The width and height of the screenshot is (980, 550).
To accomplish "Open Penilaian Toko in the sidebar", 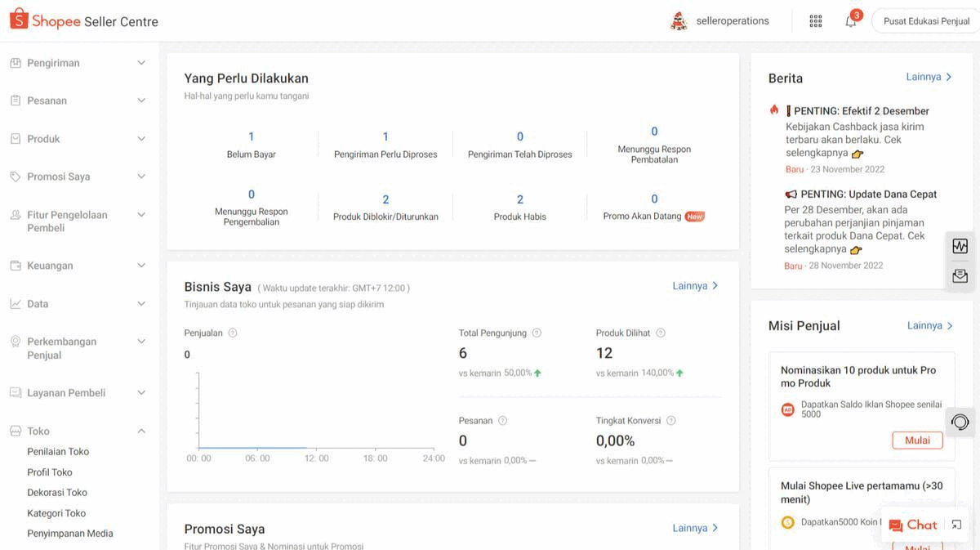I will [58, 451].
